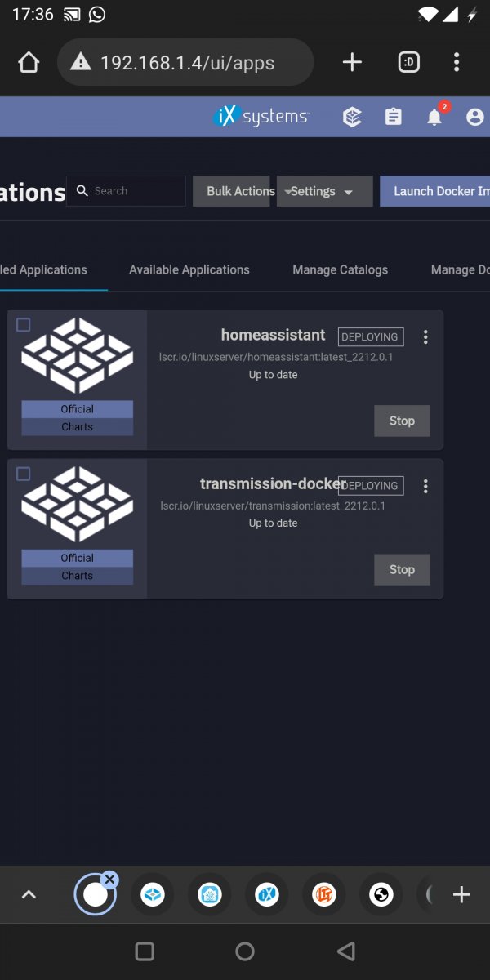490x980 pixels.
Task: Select the homeassistant app checkbox
Action: (x=24, y=325)
